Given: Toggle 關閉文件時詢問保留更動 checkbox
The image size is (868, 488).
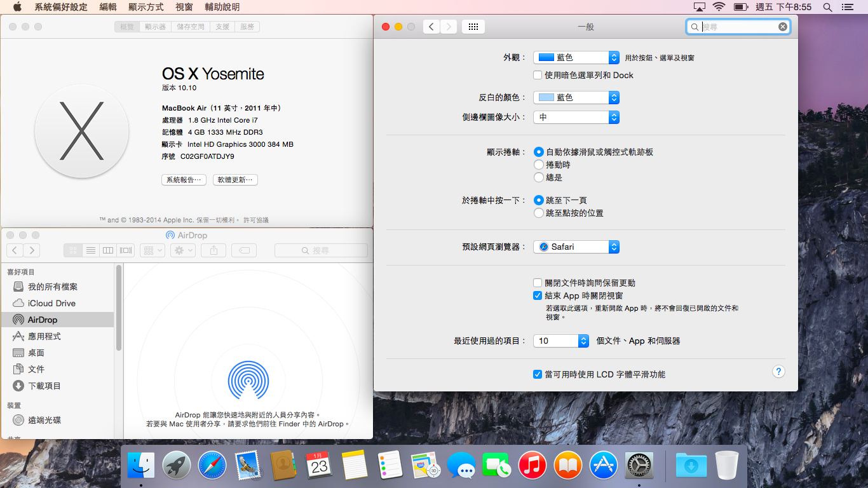Looking at the screenshot, I should point(538,283).
